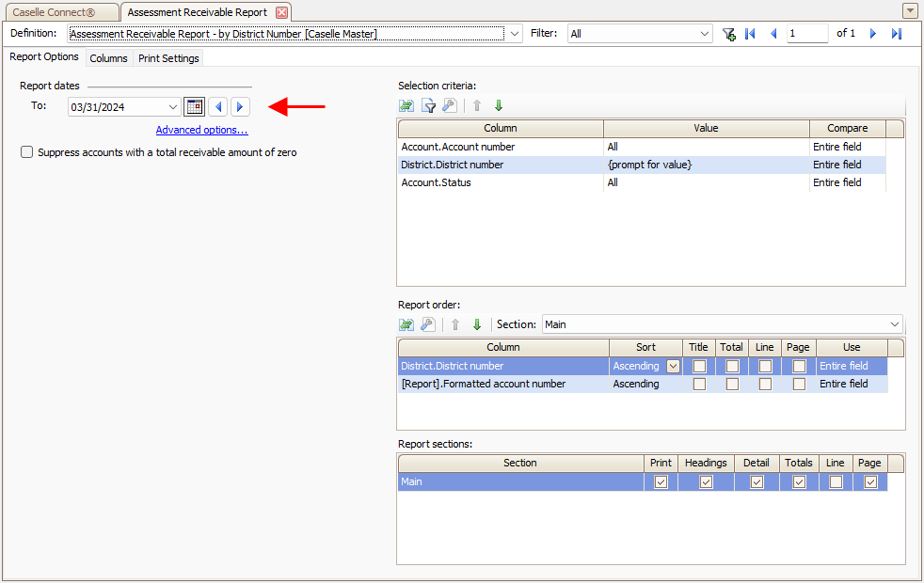924x583 pixels.
Task: Open the Definition dropdown list
Action: click(x=514, y=33)
